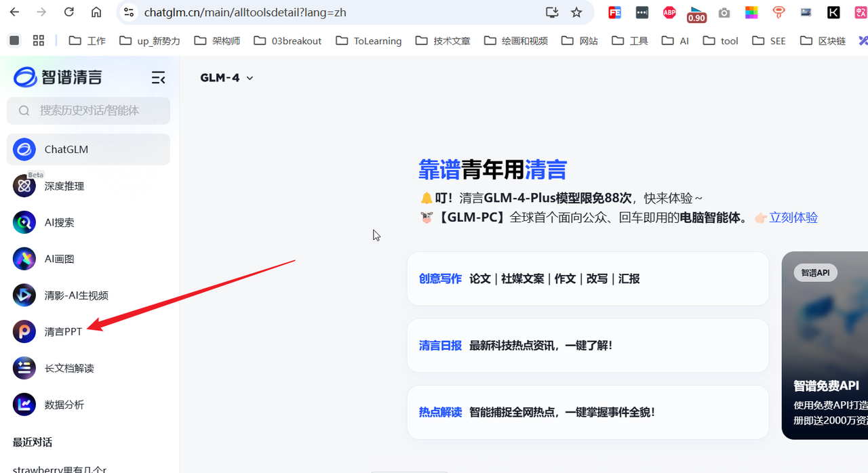Open 数据分析 from sidebar
The height and width of the screenshot is (473, 868).
88,405
